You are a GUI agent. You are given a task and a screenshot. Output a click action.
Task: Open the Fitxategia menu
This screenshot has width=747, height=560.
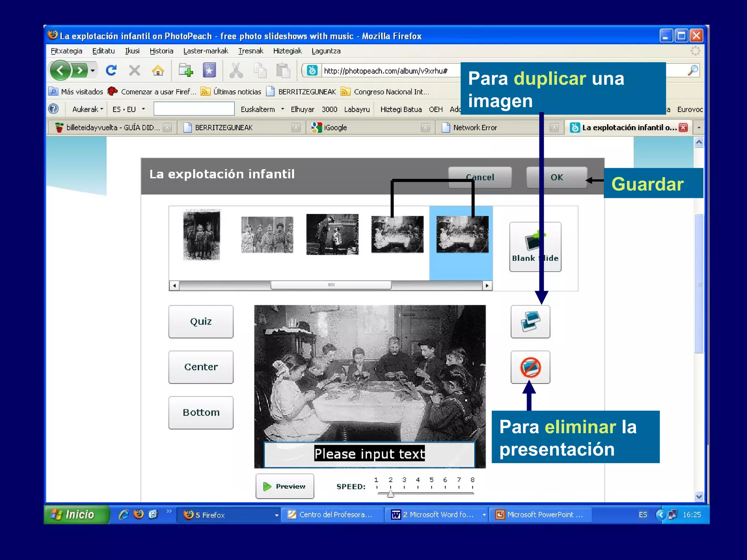pyautogui.click(x=66, y=51)
